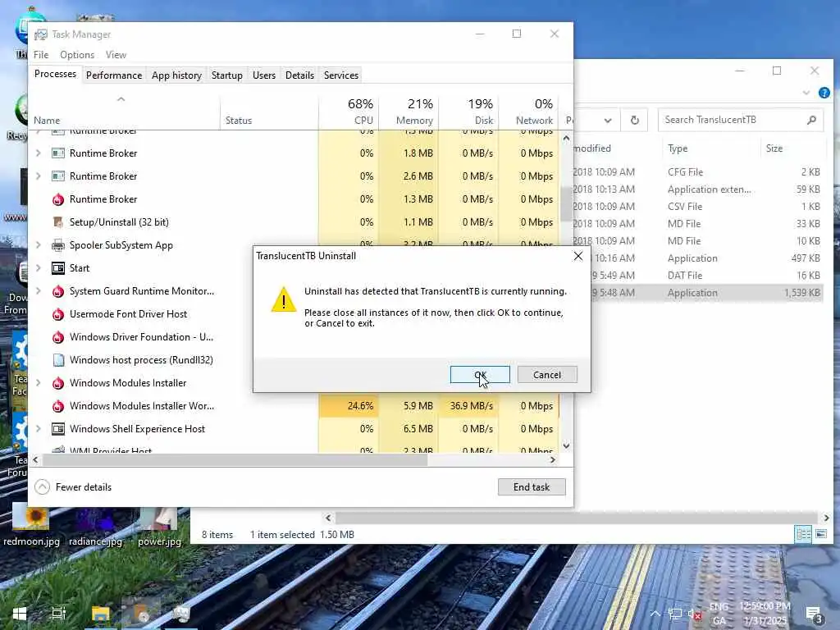Viewport: 840px width, 630px height.
Task: Open the File menu in Task Manager
Action: 41,55
